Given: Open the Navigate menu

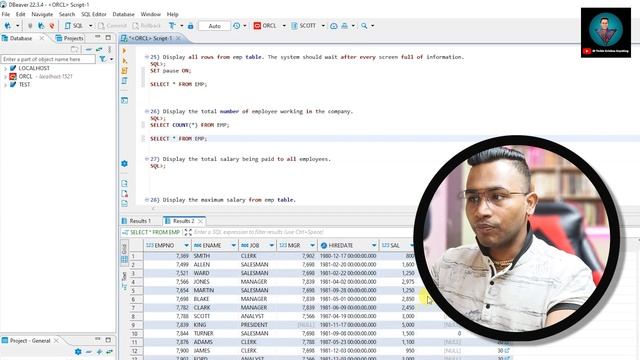Looking at the screenshot, I should pyautogui.click(x=42, y=14).
